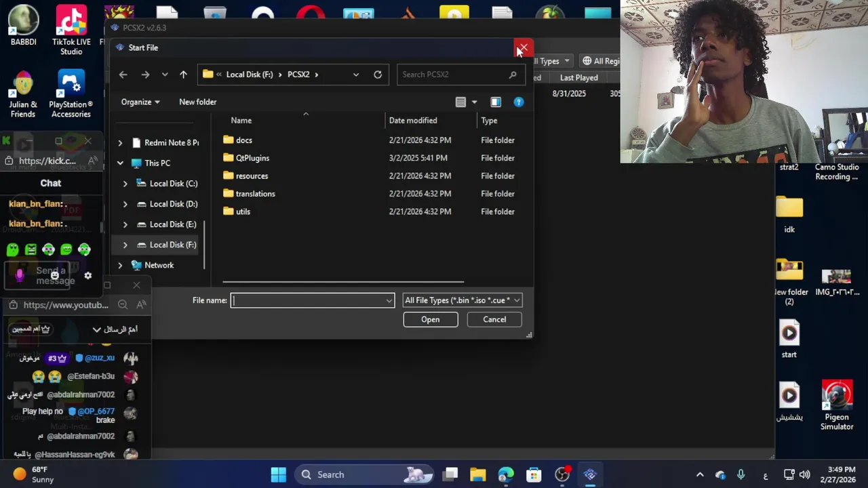Sort by Type column
868x488 pixels.
coord(490,121)
